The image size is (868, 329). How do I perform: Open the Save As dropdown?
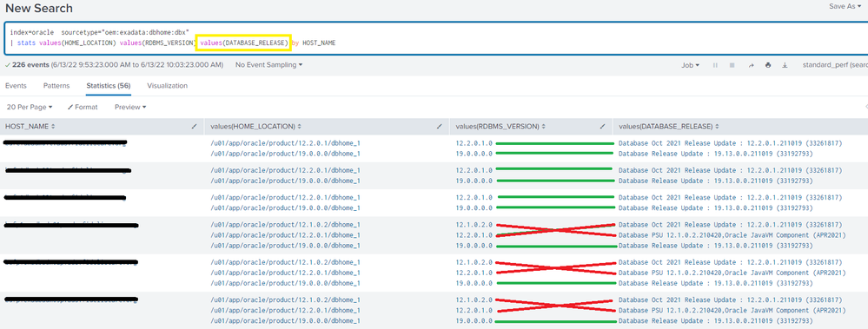tap(845, 6)
